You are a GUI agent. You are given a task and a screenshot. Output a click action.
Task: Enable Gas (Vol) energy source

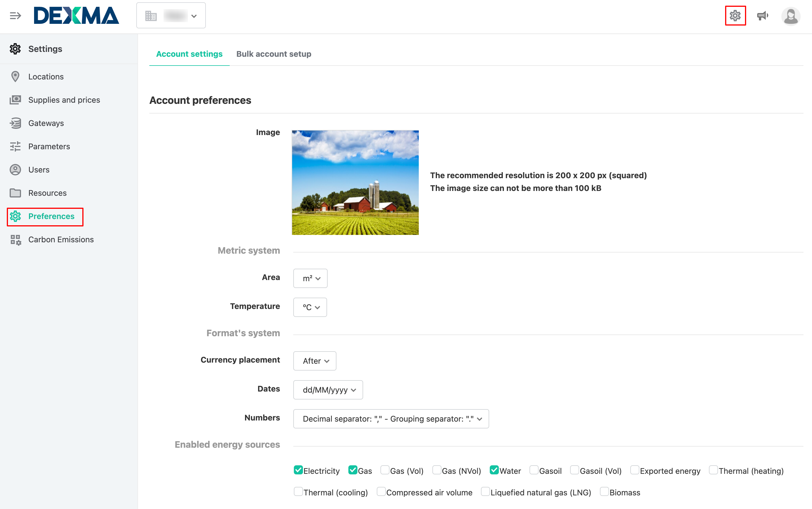click(x=385, y=470)
